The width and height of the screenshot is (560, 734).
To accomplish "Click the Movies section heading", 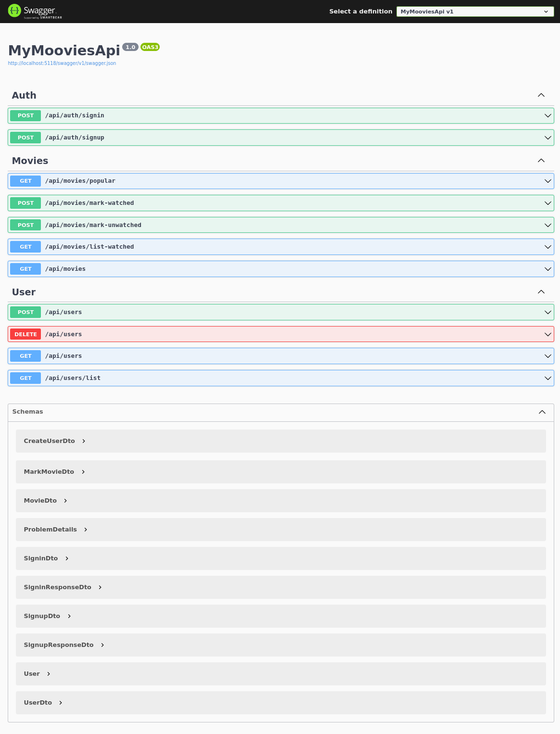I will tap(30, 161).
